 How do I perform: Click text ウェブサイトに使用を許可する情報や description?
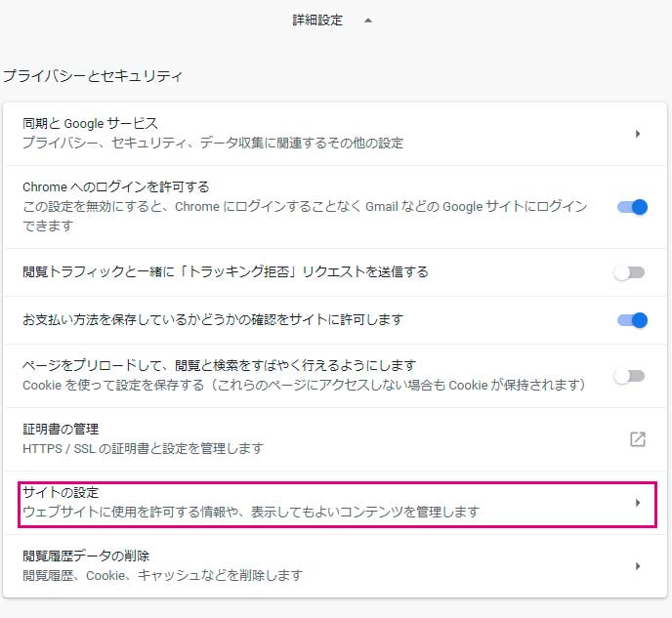pyautogui.click(x=251, y=512)
